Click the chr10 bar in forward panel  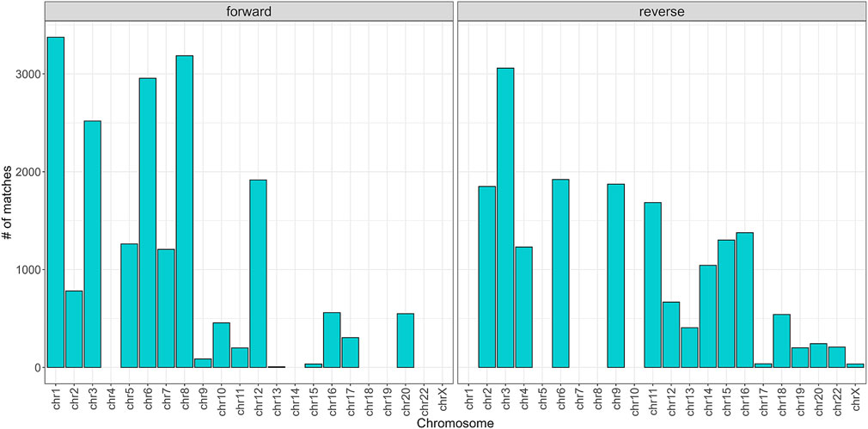(222, 345)
